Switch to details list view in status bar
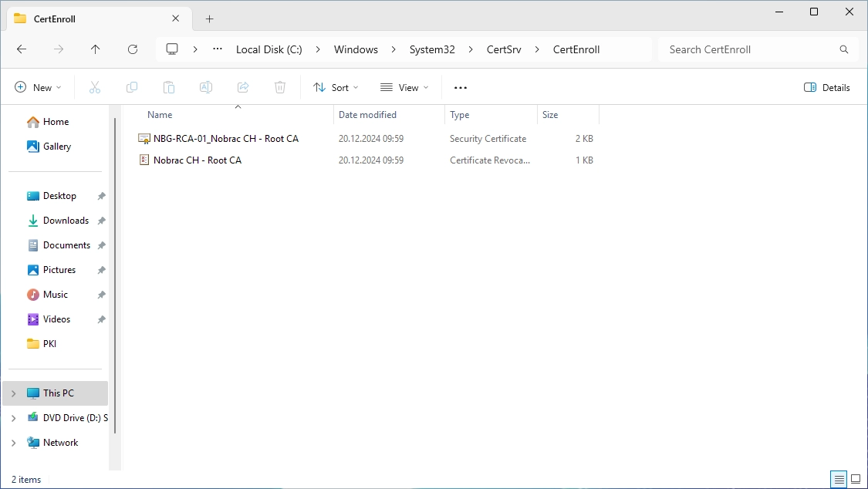Screen dimensions: 868x489 click(839, 479)
